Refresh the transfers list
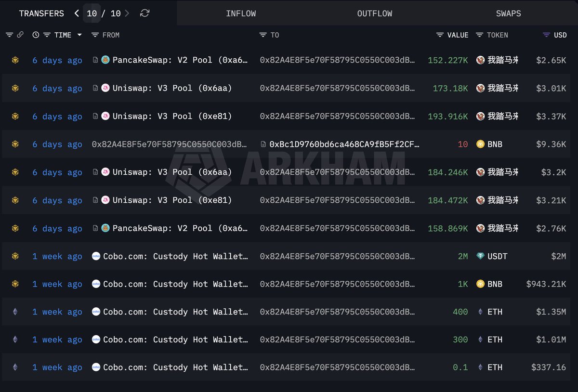578x392 pixels. tap(144, 13)
